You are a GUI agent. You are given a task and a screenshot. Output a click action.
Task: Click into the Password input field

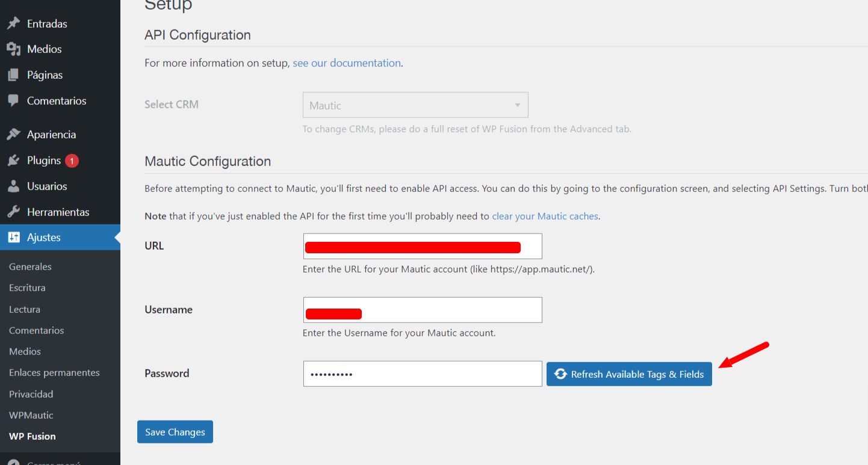423,374
